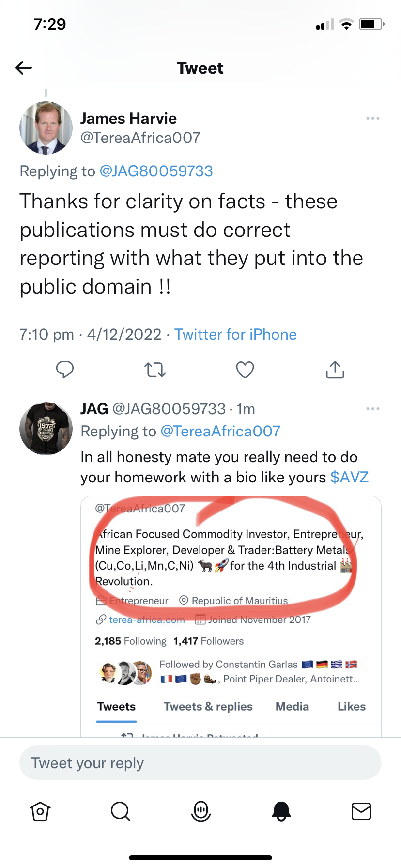Open more options on JAG's reply

pyautogui.click(x=373, y=409)
